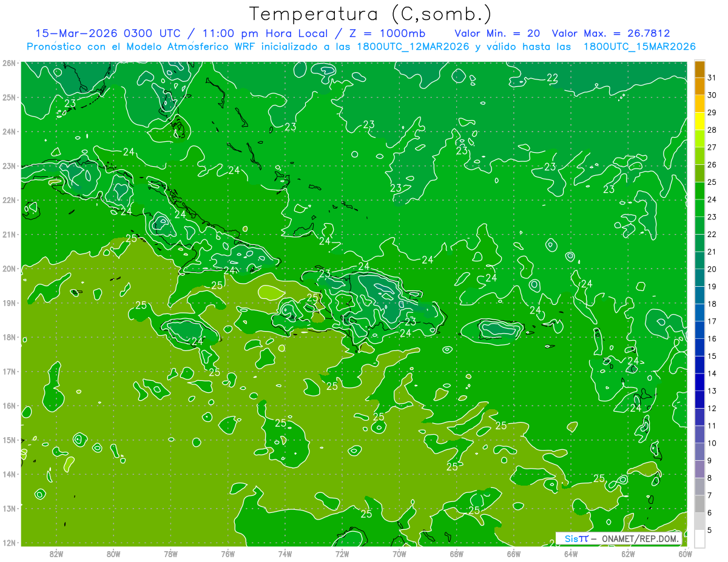Image resolution: width=728 pixels, height=562 pixels.
Task: Click the gray swatch between 6 and 7
Action: (699, 504)
